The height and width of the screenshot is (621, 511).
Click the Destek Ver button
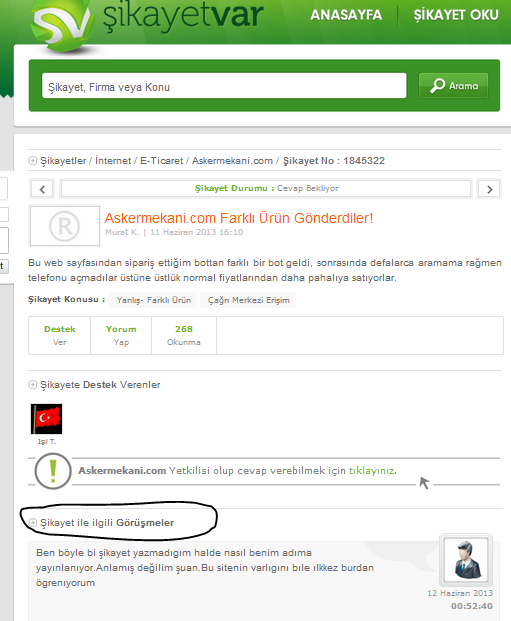[59, 335]
